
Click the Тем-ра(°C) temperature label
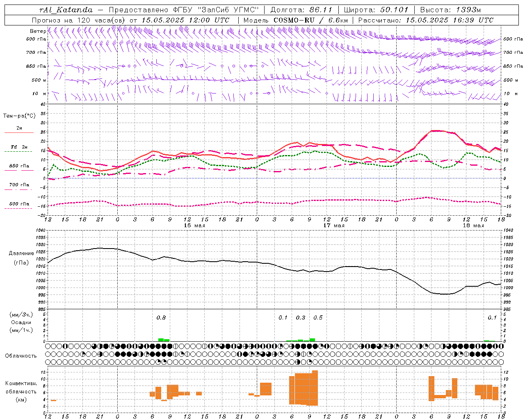[19, 116]
